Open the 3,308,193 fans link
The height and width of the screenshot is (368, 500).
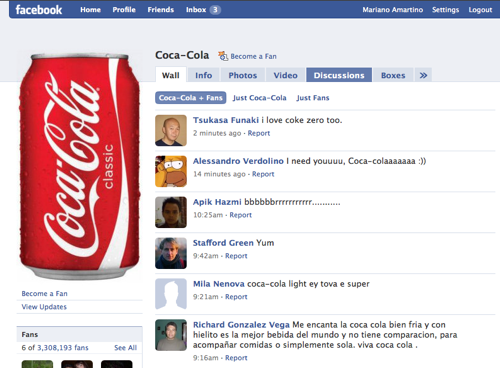63,348
